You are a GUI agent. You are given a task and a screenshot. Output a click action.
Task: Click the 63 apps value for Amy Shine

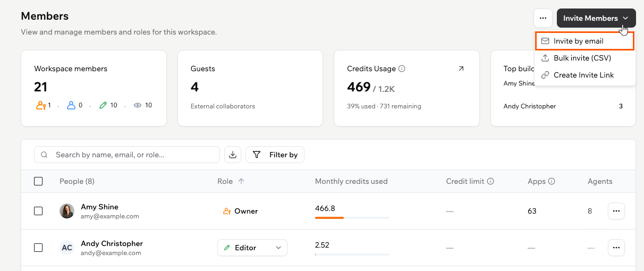pos(532,211)
